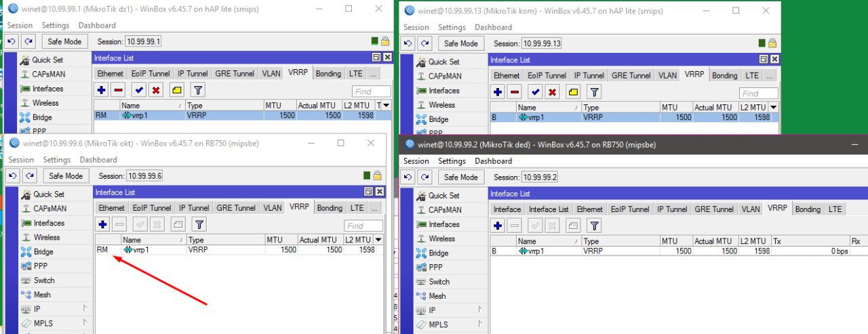The height and width of the screenshot is (334, 868).
Task: Open CAPsMAN in dz1 sidebar
Action: (x=46, y=75)
